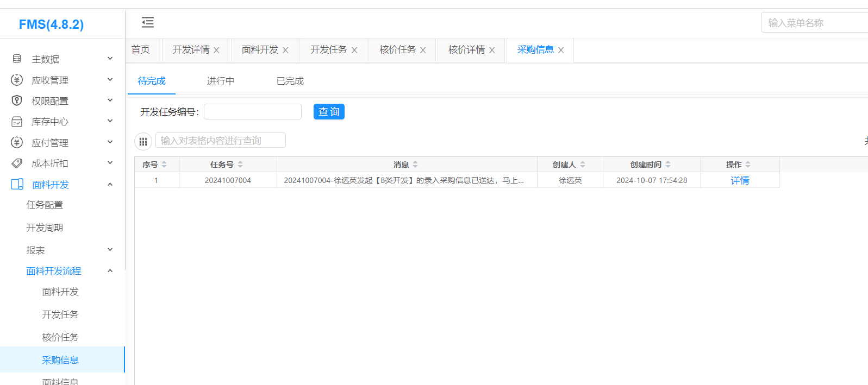Viewport: 868px width, 385px height.
Task: Expand the 应付管理 menu
Action: [110, 142]
